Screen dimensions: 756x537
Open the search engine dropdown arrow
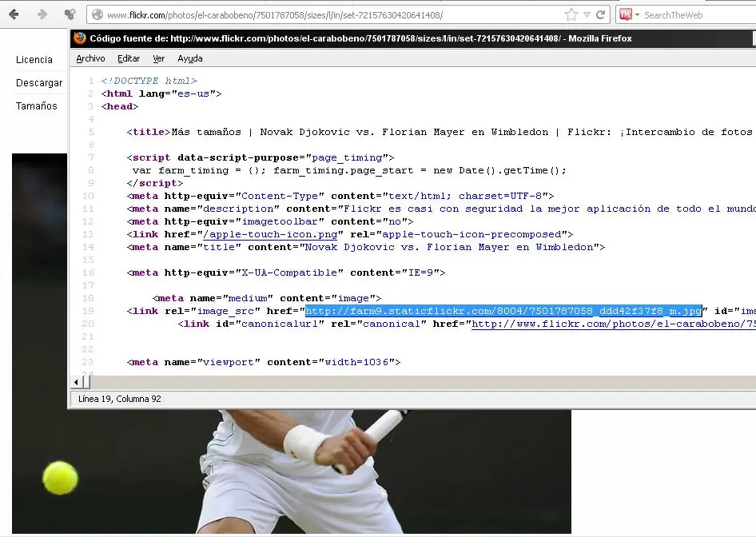(x=637, y=15)
